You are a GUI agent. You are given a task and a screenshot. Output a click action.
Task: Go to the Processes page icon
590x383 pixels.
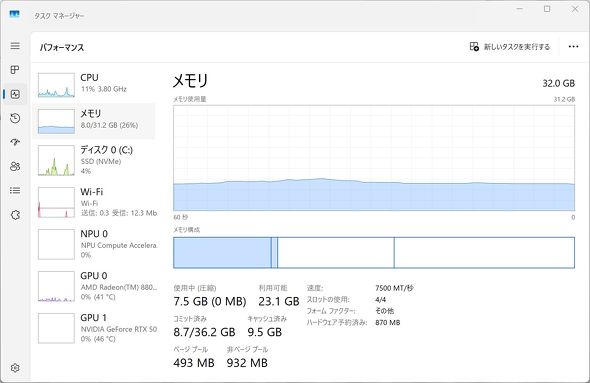[x=15, y=70]
